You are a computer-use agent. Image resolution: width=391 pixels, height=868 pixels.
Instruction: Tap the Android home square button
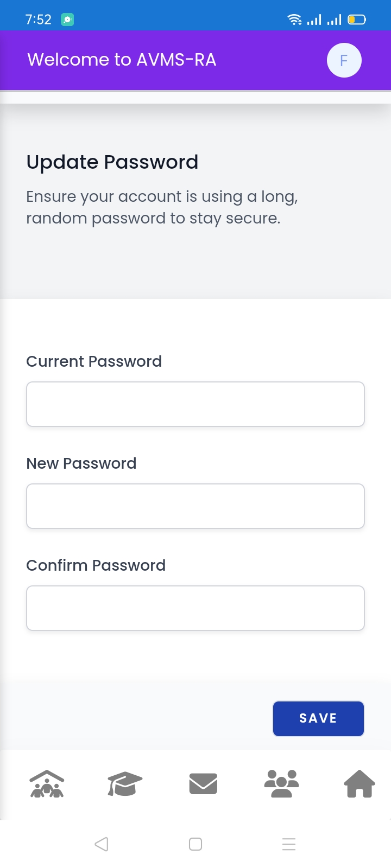click(x=195, y=844)
